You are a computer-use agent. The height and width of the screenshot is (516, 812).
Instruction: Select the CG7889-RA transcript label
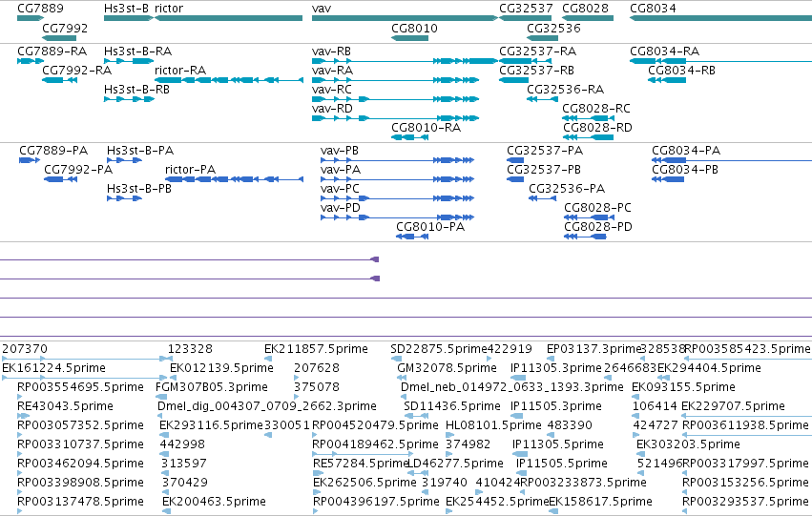click(52, 52)
